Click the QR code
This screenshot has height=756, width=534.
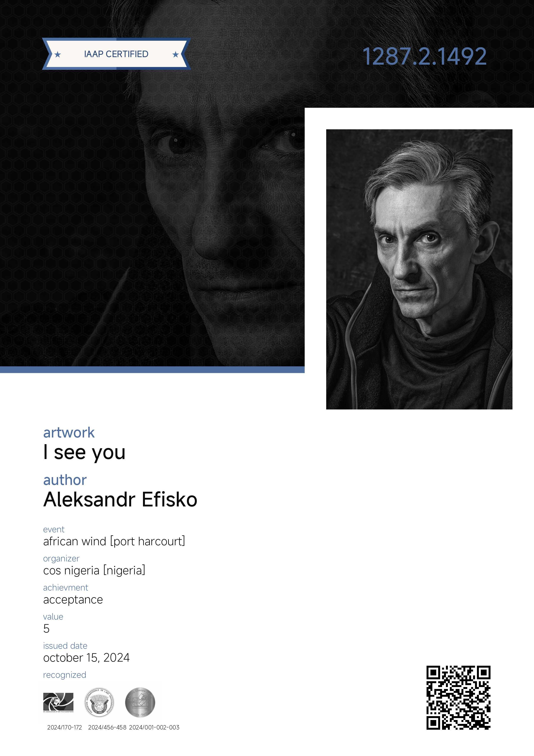click(x=458, y=697)
